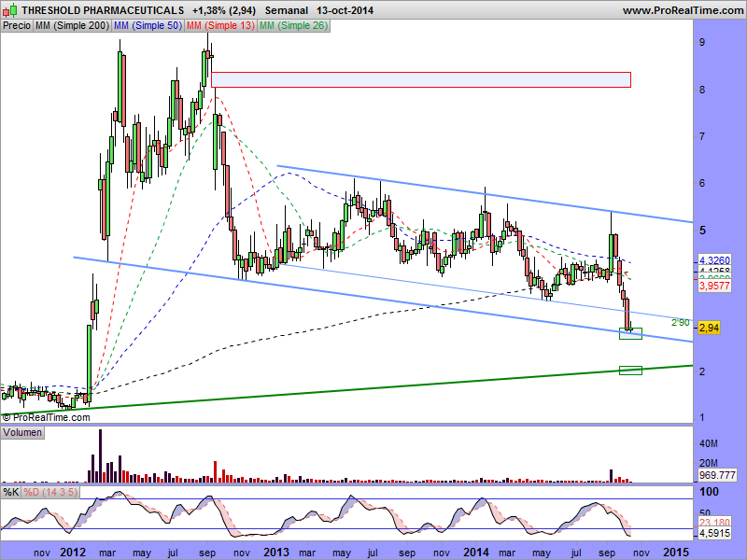Select the green support box near price 2
Viewport: 747px width, 560px height.
[630, 370]
